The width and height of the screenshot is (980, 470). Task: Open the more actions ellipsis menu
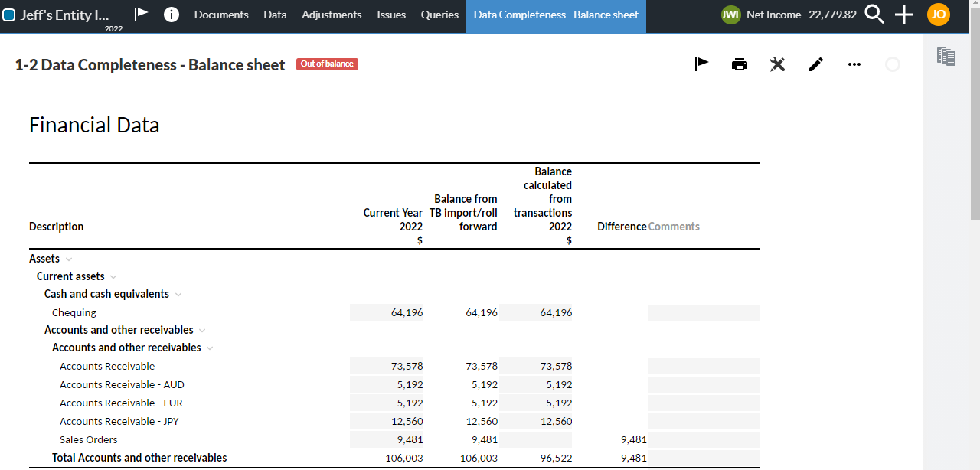pos(854,64)
